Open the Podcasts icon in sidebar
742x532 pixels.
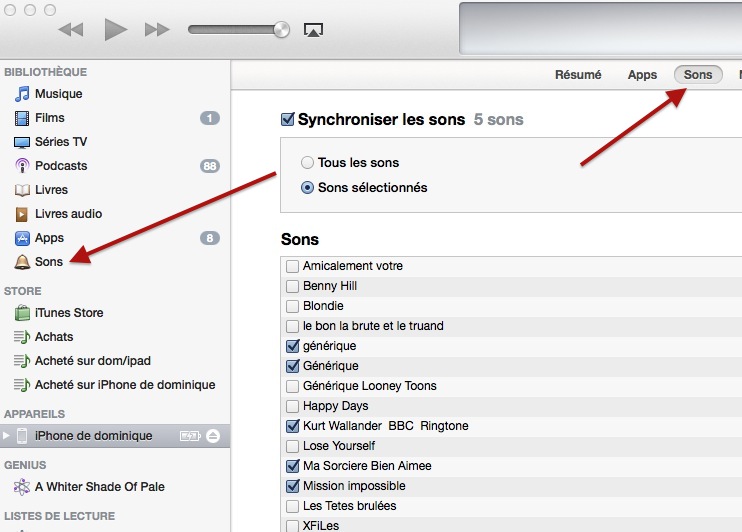22,166
